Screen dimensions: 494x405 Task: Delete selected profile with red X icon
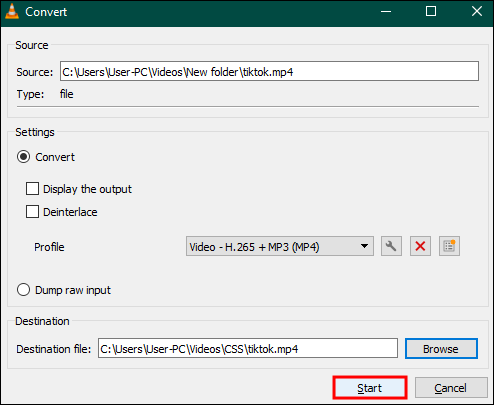point(420,246)
